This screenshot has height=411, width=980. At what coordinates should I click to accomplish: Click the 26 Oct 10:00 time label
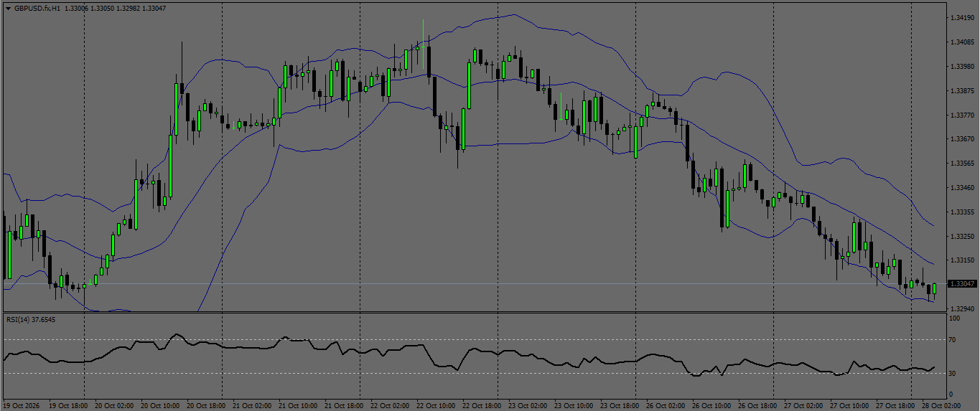pyautogui.click(x=711, y=405)
